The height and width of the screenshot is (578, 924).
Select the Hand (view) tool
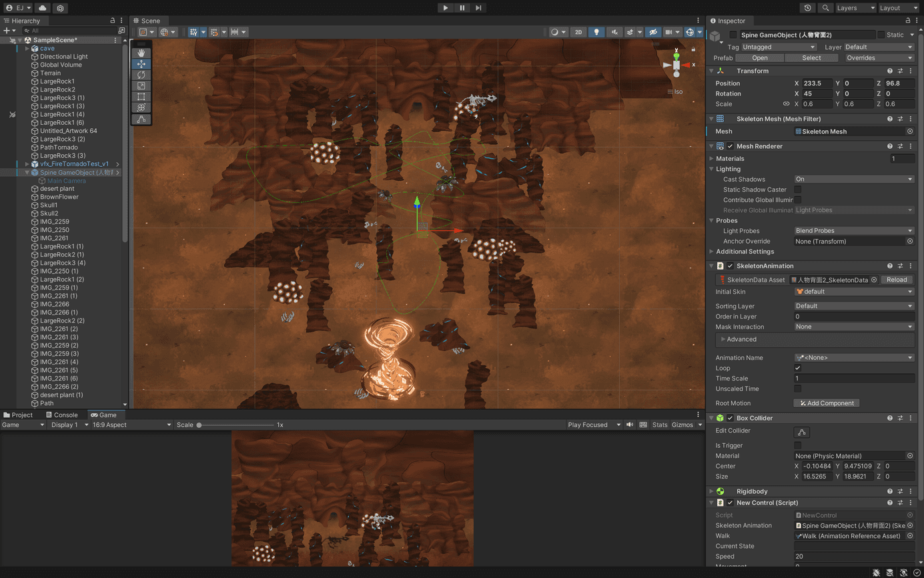(x=141, y=53)
